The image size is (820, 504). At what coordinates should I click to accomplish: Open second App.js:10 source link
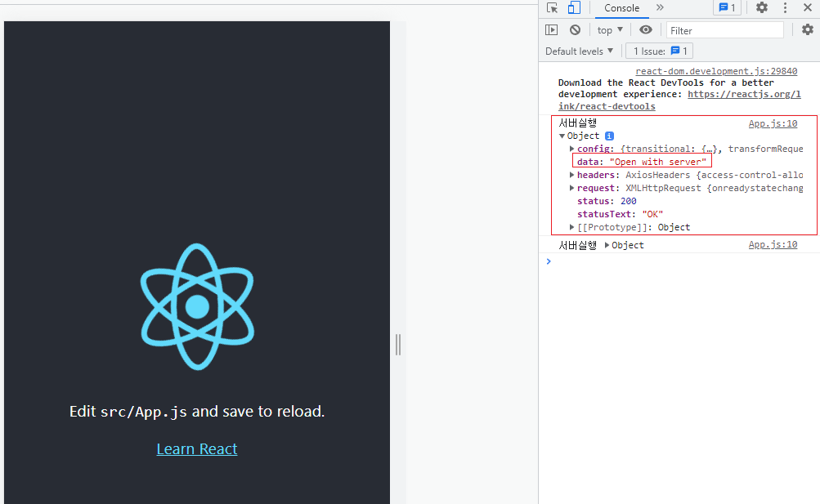[x=773, y=244]
